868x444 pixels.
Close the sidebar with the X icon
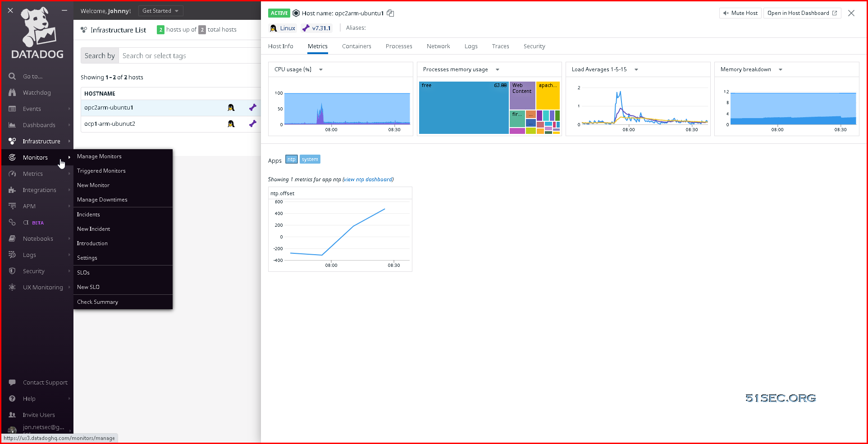[x=10, y=10]
